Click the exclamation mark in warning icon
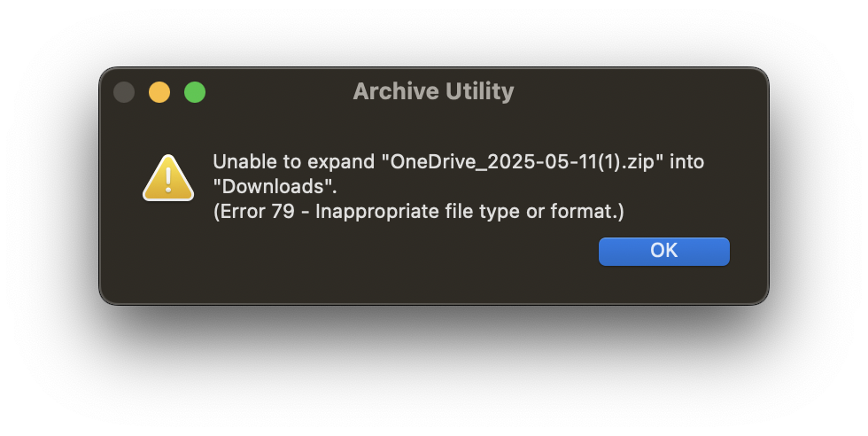The width and height of the screenshot is (868, 436). (x=168, y=181)
